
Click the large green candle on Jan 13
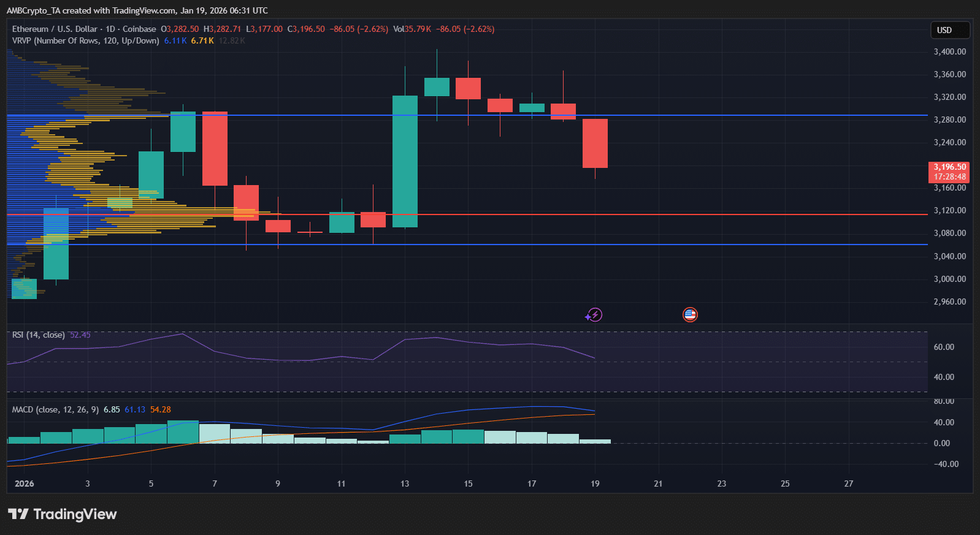[x=405, y=161]
